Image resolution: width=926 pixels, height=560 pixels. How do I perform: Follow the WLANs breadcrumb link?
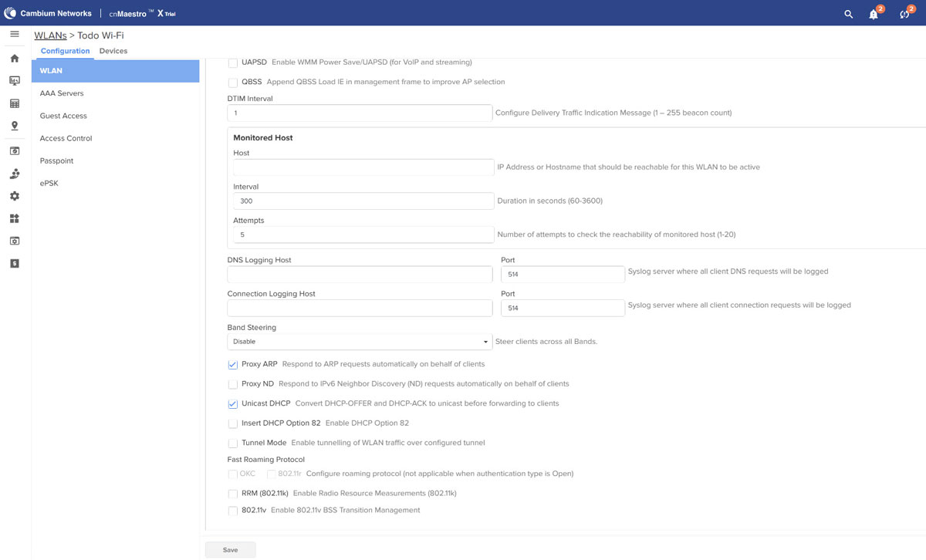(50, 35)
